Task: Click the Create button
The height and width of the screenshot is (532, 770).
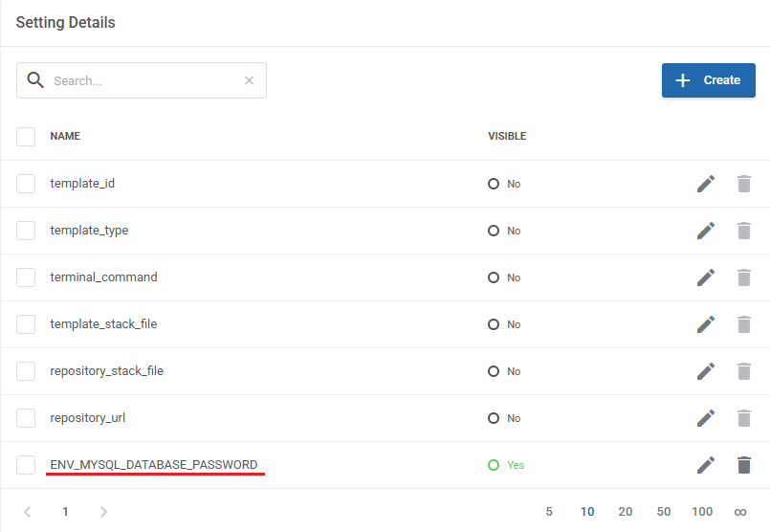Action: (708, 80)
